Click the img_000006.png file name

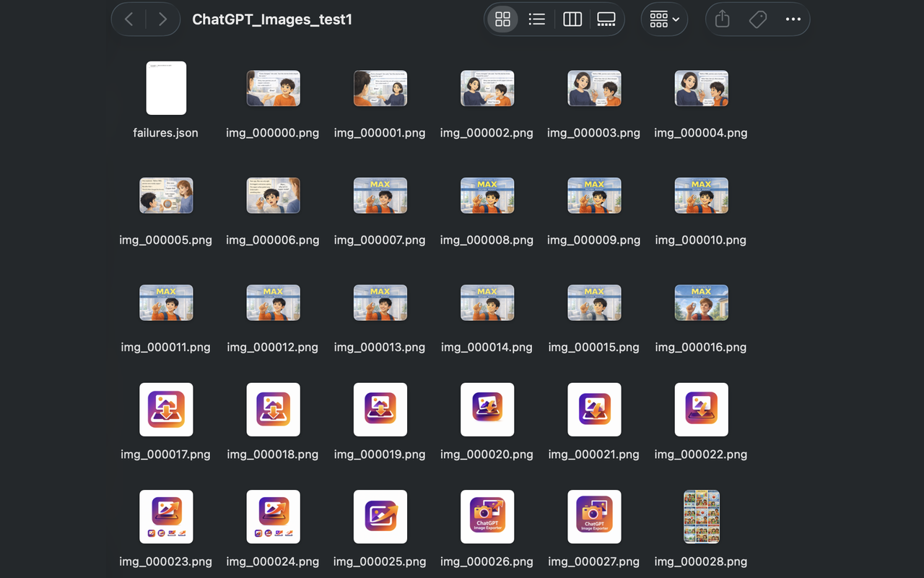[x=273, y=240]
